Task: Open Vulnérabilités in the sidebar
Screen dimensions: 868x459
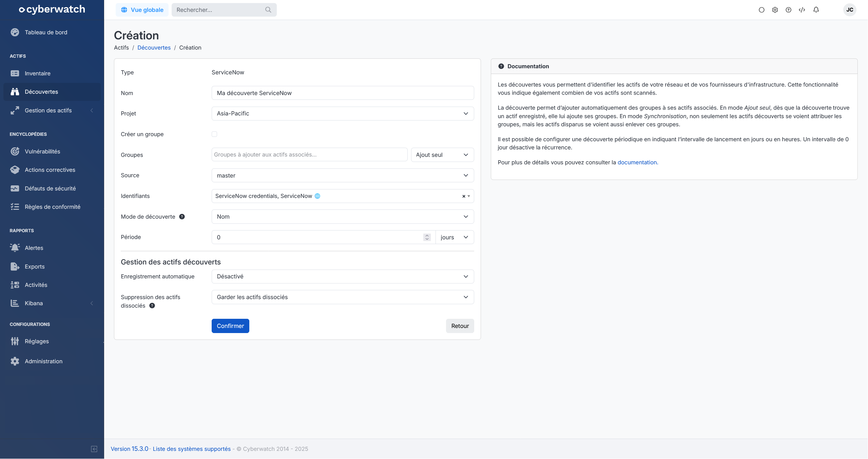Action: tap(42, 151)
